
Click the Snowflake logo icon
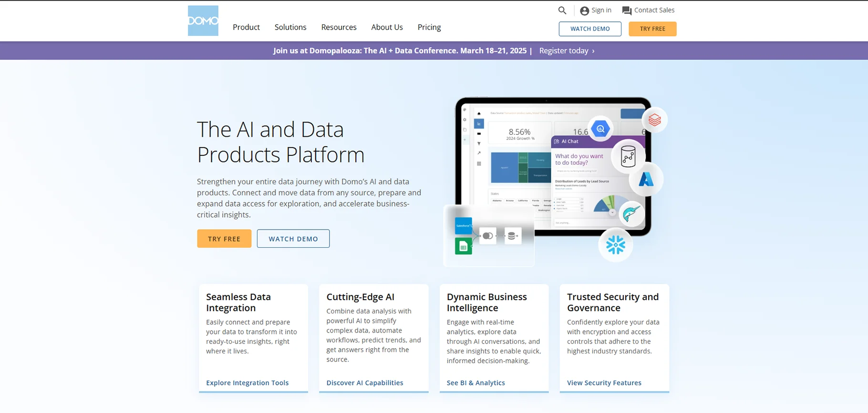[x=616, y=245]
